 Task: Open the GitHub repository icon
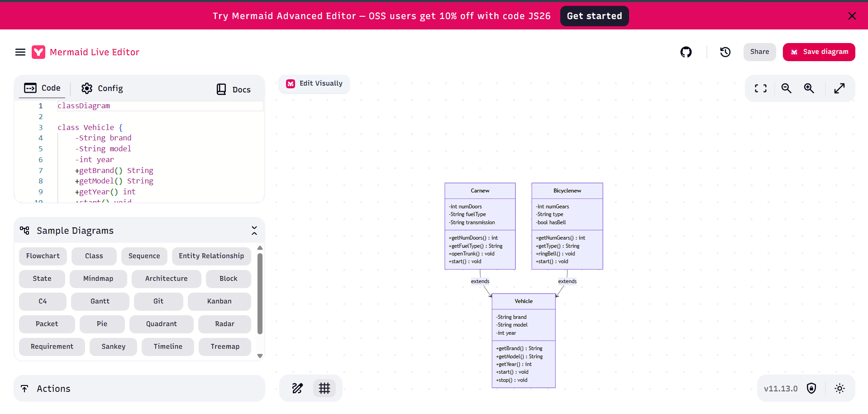(x=686, y=52)
